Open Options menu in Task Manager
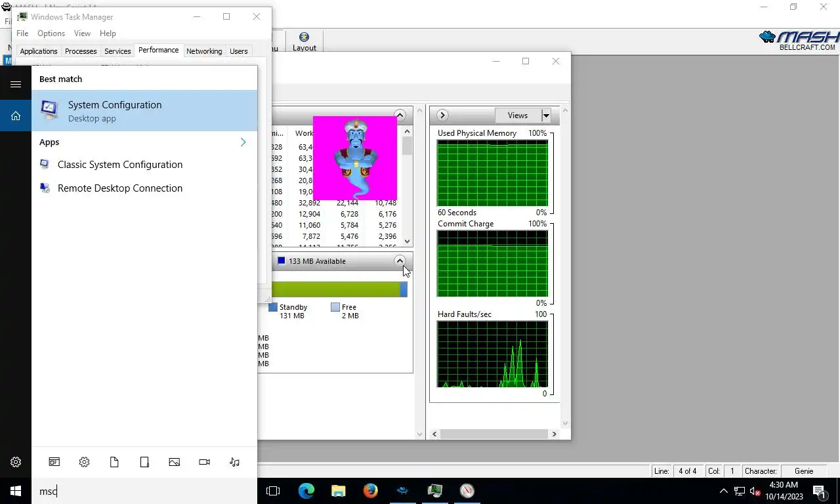840x504 pixels. tap(51, 33)
